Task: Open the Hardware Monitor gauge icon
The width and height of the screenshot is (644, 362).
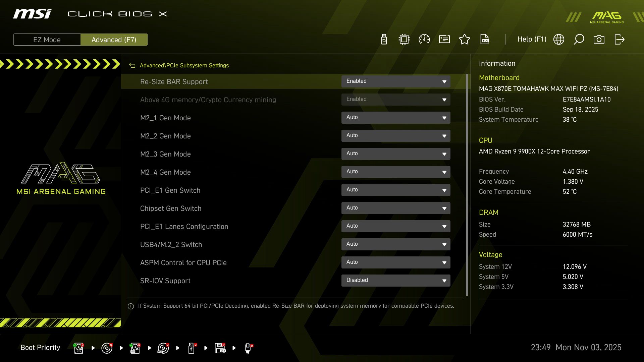Action: point(424,39)
